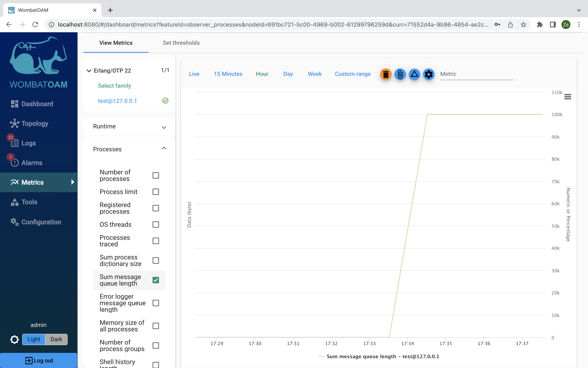Viewport: 588px width, 368px height.
Task: Open Chrome three-dot menu
Action: pos(579,25)
